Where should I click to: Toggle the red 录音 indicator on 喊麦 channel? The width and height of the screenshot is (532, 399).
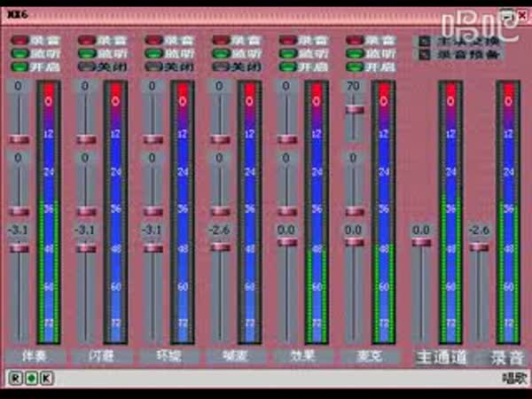pyautogui.click(x=220, y=41)
